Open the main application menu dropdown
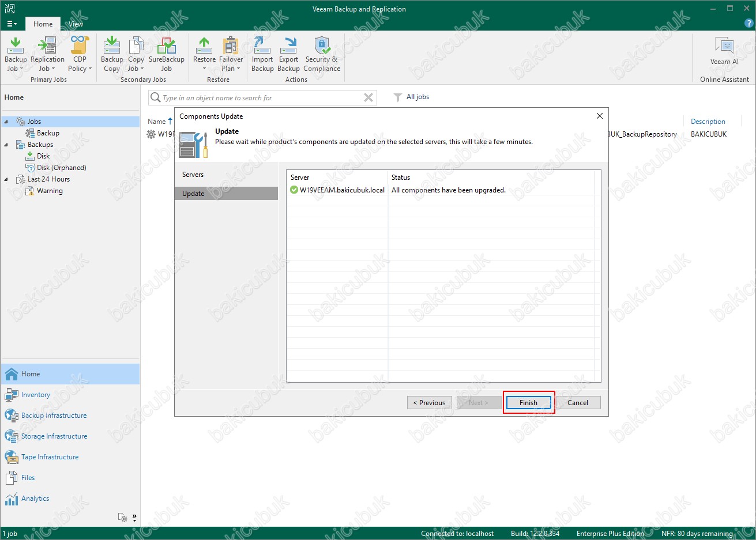The height and width of the screenshot is (540, 756). pos(12,24)
